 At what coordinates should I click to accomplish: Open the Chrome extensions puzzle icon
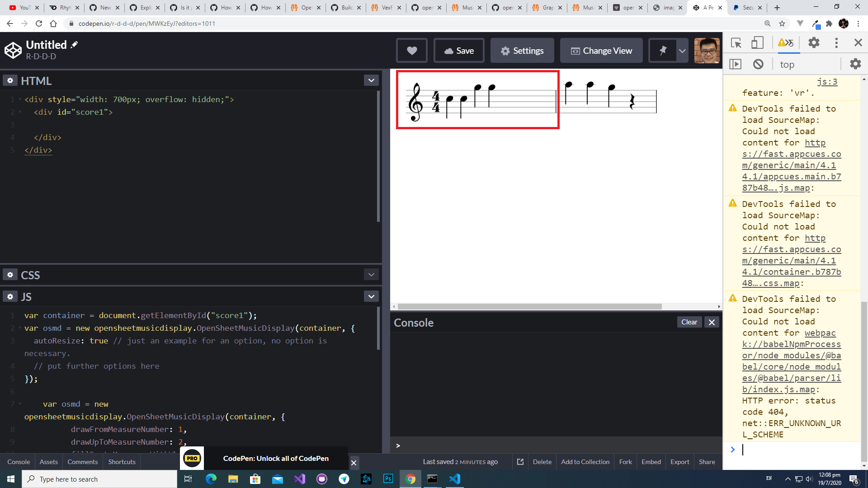tap(829, 23)
